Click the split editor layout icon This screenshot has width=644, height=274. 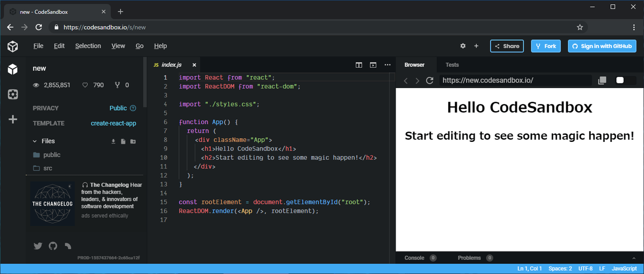coord(359,65)
